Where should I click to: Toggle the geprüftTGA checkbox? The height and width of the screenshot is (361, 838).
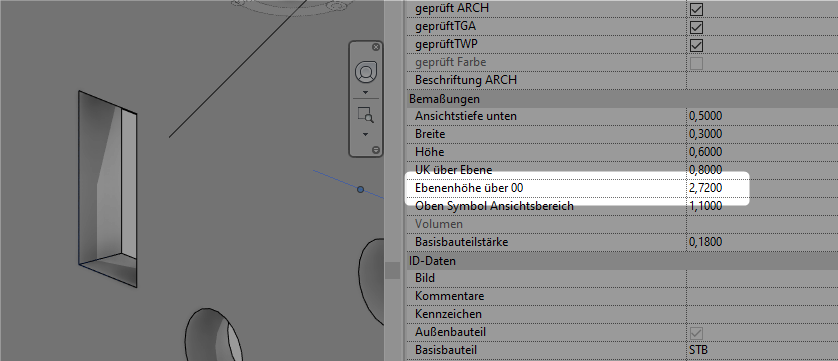pos(696,27)
